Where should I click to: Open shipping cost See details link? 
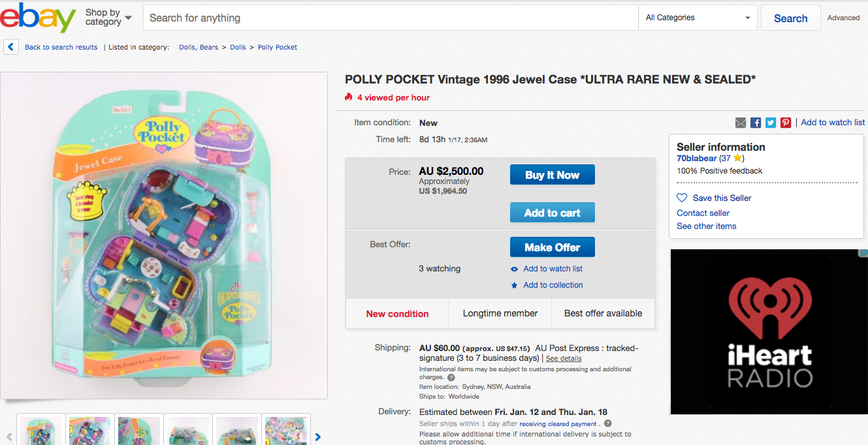(x=563, y=358)
